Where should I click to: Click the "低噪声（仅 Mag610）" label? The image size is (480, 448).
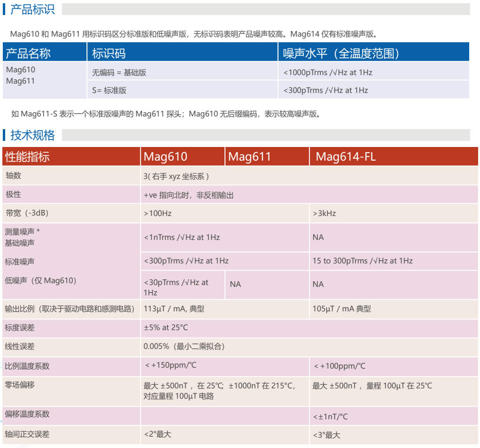click(x=41, y=281)
